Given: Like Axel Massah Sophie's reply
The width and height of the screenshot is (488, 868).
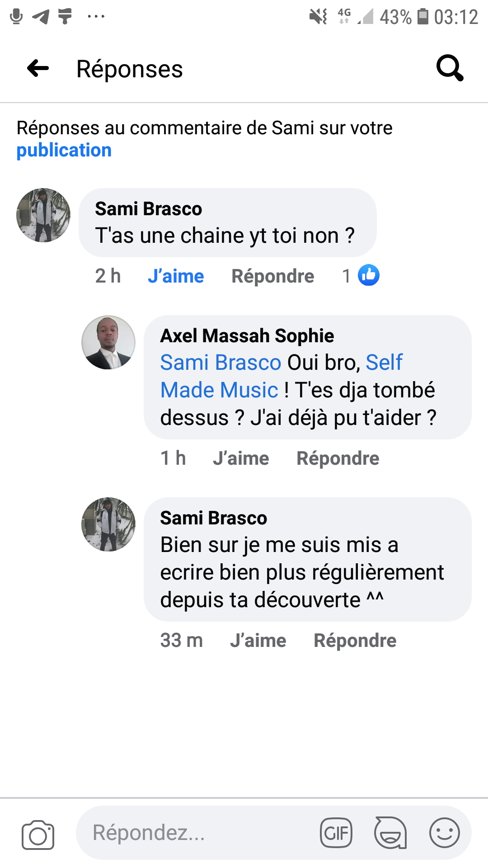Looking at the screenshot, I should click(x=241, y=458).
